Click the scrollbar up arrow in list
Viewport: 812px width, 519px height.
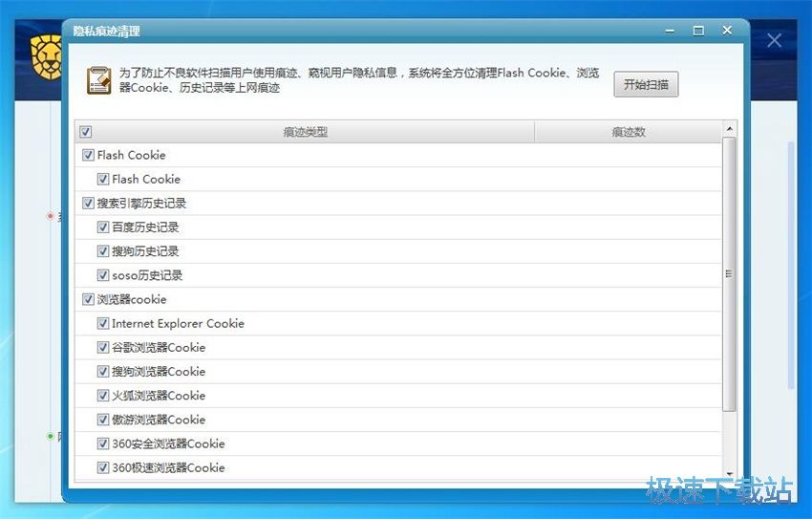[729, 128]
